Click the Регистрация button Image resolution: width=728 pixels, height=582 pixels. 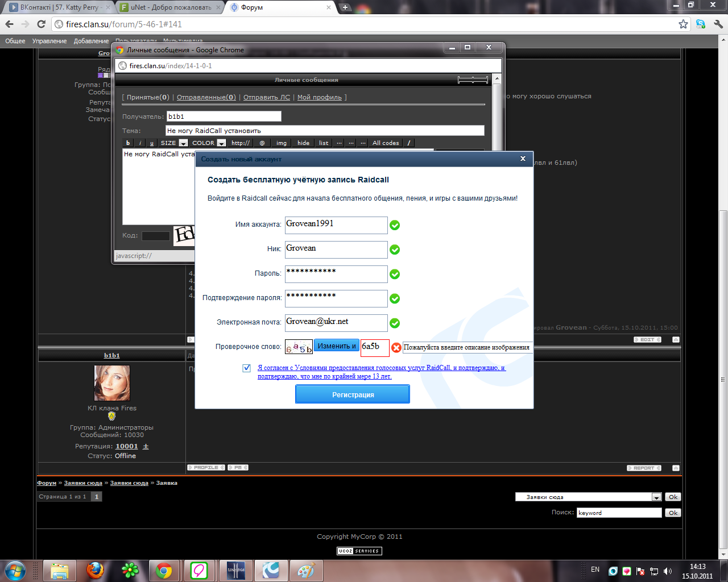click(x=353, y=394)
